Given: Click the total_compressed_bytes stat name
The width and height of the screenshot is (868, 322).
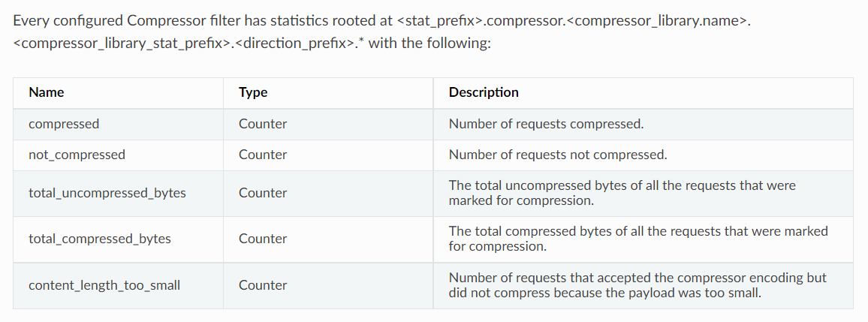Looking at the screenshot, I should click(x=99, y=239).
